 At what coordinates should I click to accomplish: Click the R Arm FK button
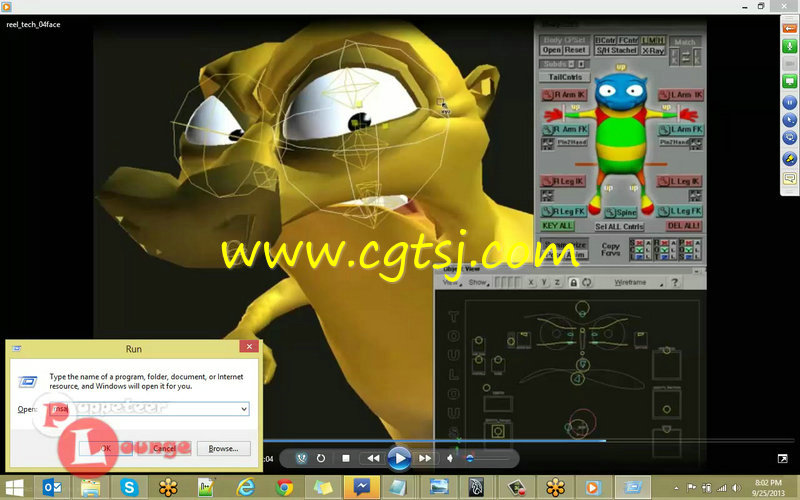click(x=565, y=130)
